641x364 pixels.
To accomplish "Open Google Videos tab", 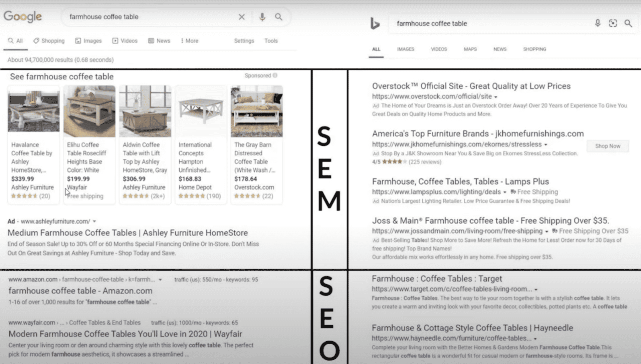I will (125, 41).
